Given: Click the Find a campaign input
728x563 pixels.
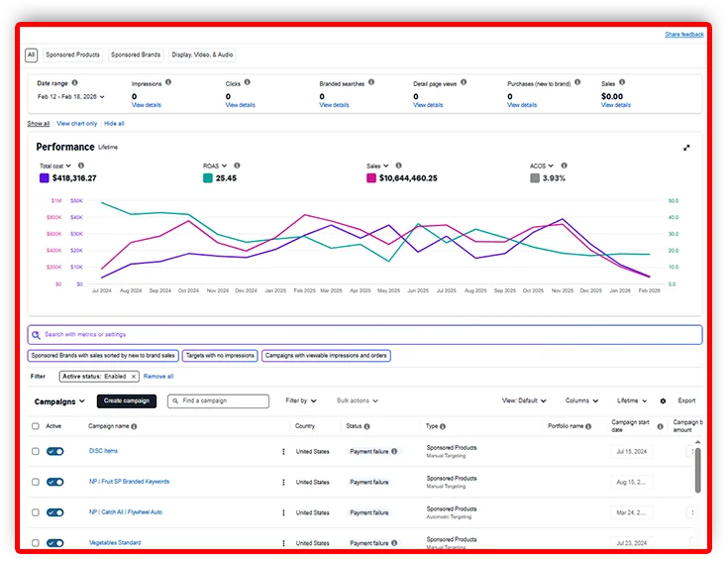Looking at the screenshot, I should tap(218, 400).
